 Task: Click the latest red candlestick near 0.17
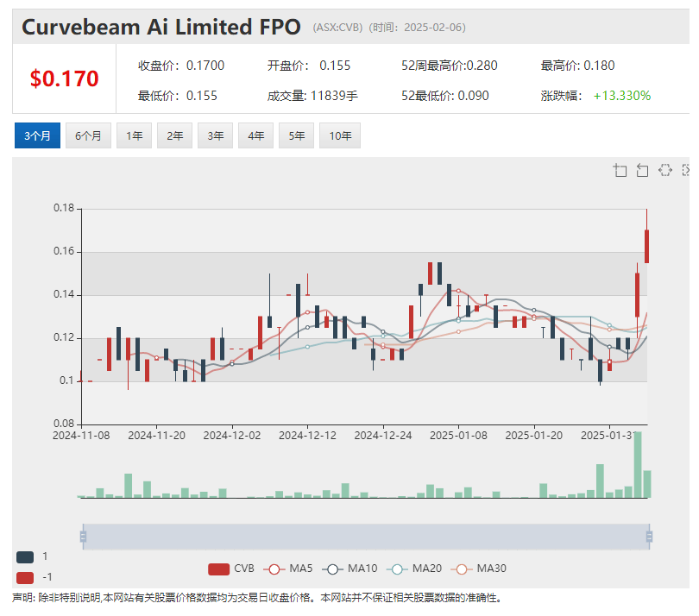[647, 247]
